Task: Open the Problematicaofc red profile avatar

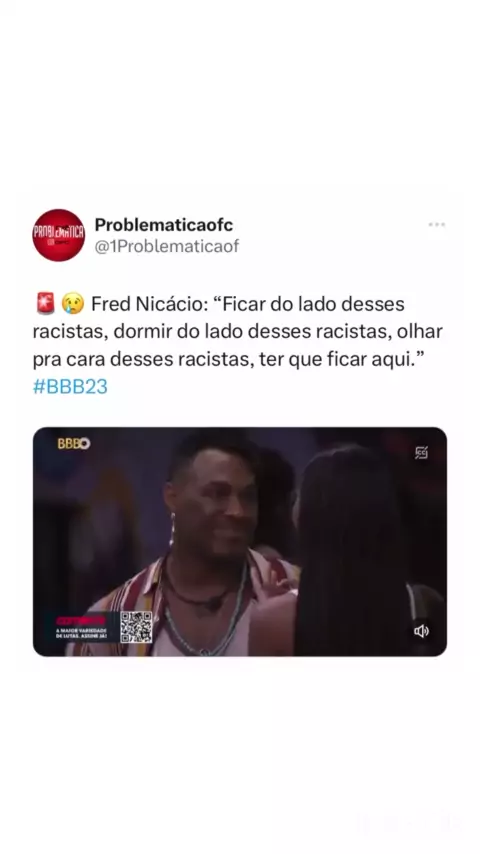Action: coord(59,235)
